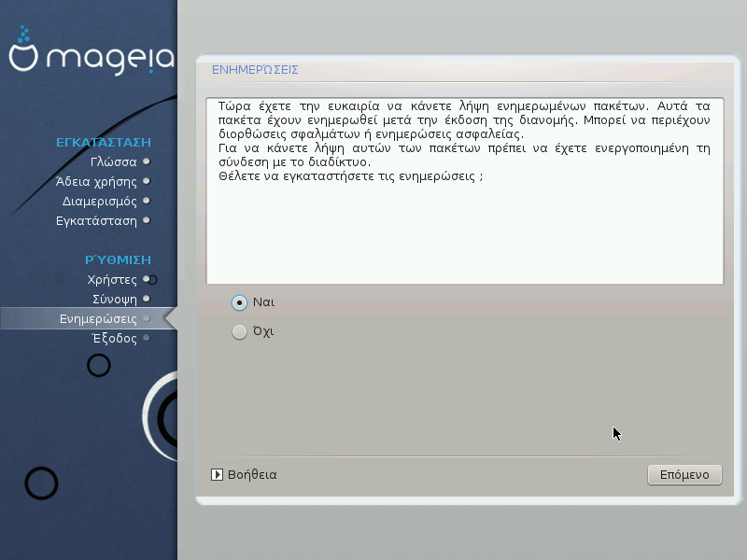Click the Γλώσσα step in sidebar

point(113,161)
